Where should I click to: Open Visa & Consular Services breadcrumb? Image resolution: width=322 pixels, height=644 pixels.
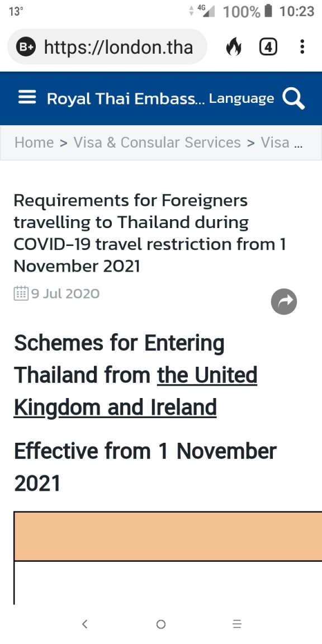(x=157, y=143)
